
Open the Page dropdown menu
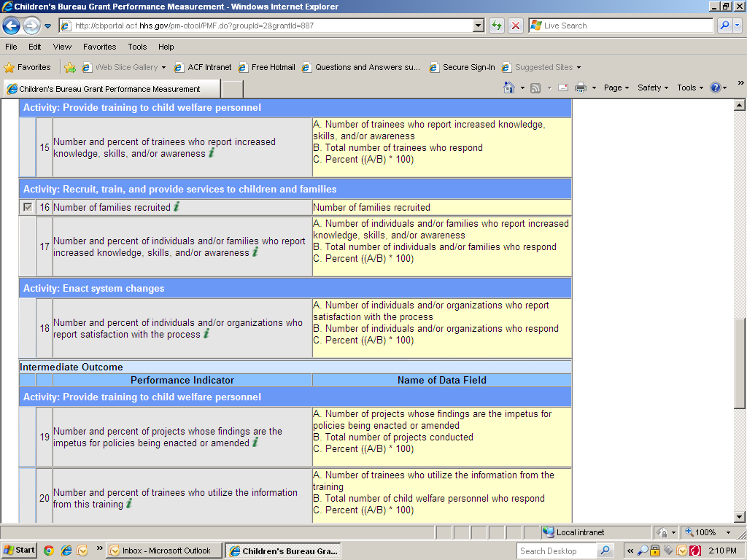pos(617,87)
